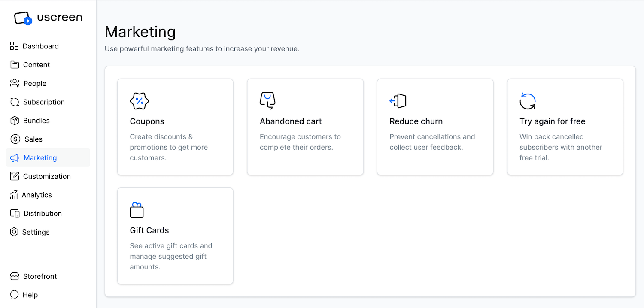Click 'Encourage customers to complete their orders' text
Screen dimensions: 644x308
300,142
